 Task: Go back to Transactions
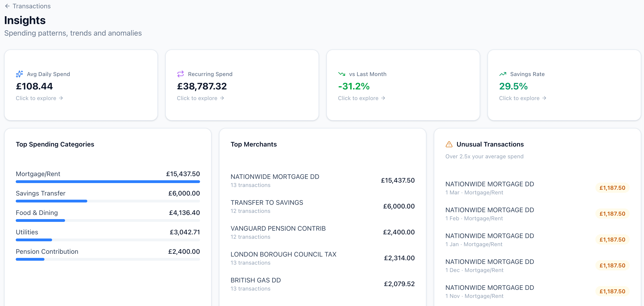(x=31, y=6)
